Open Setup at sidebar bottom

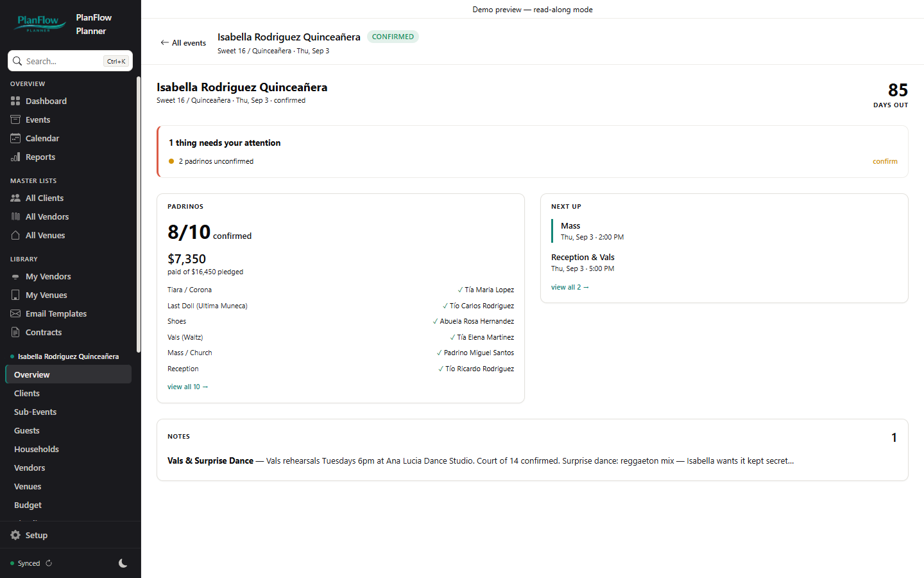(x=71, y=535)
